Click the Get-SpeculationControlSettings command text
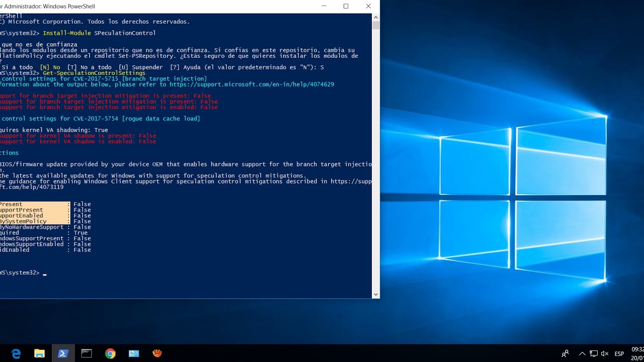Viewport: 644px width, 362px height. point(94,73)
